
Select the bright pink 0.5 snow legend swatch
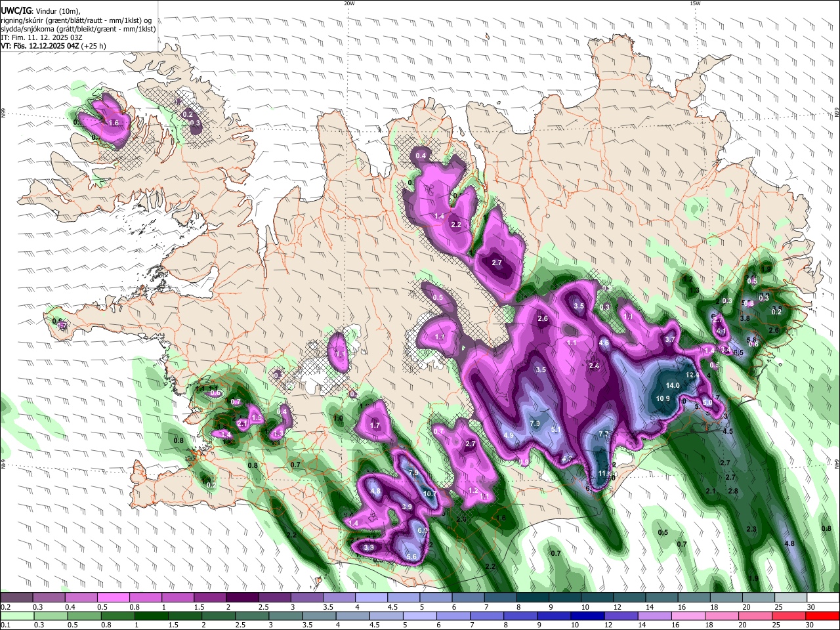[113, 598]
